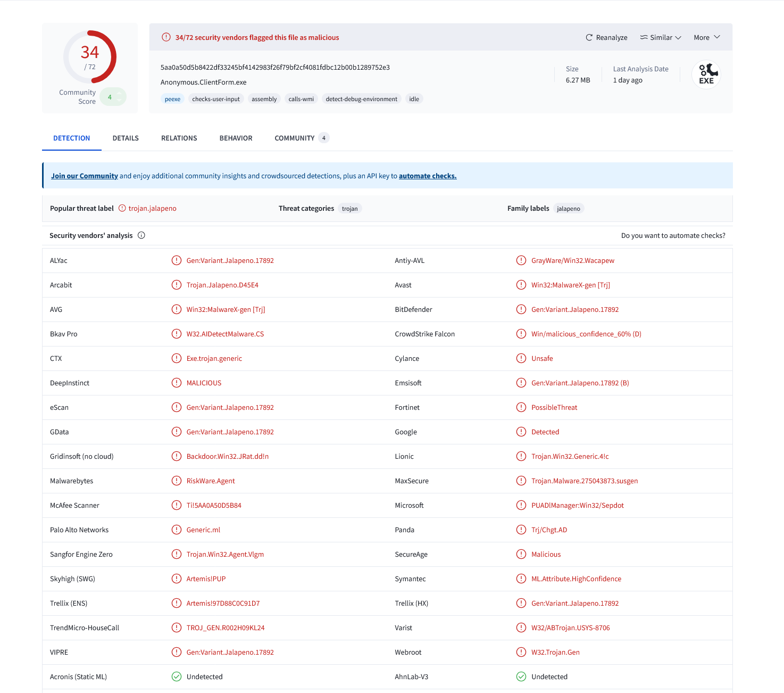Screen dimensions: 784x693
Task: Click the Symantec detection alert icon
Action: [521, 579]
